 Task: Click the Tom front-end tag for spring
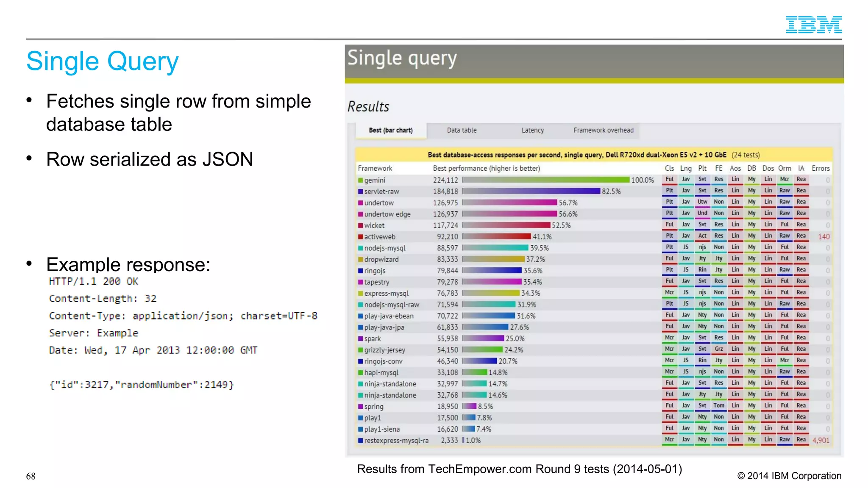pos(719,406)
